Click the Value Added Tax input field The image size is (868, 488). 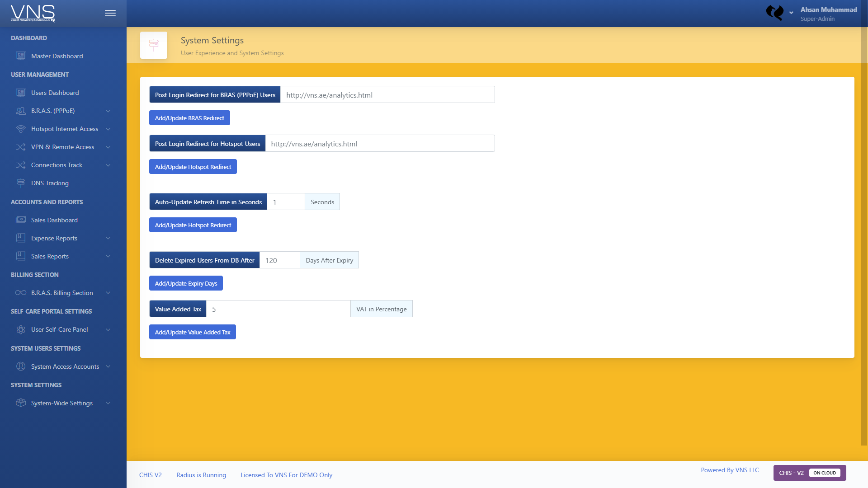278,309
